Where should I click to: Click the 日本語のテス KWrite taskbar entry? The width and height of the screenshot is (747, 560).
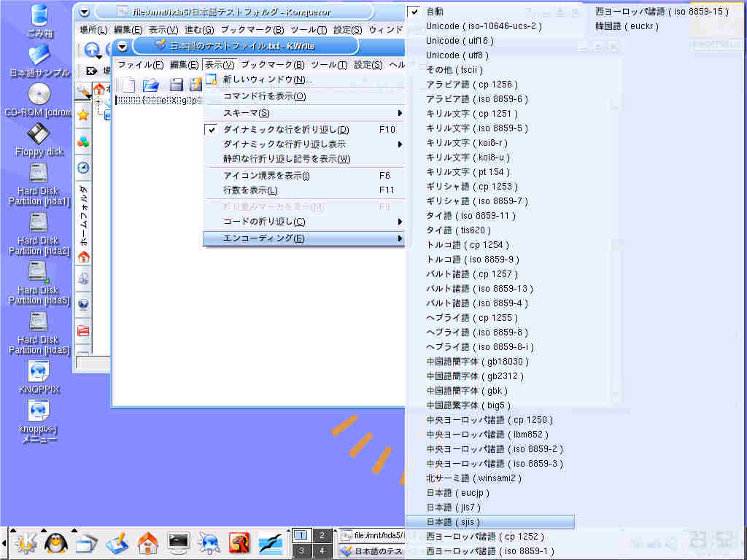tap(371, 551)
